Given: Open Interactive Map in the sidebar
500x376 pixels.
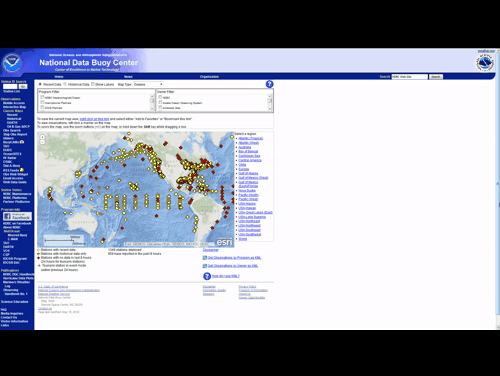Looking at the screenshot, I should pyautogui.click(x=14, y=107).
